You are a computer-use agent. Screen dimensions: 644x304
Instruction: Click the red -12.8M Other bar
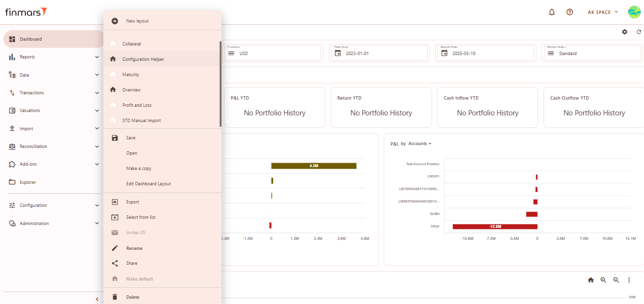tap(495, 226)
